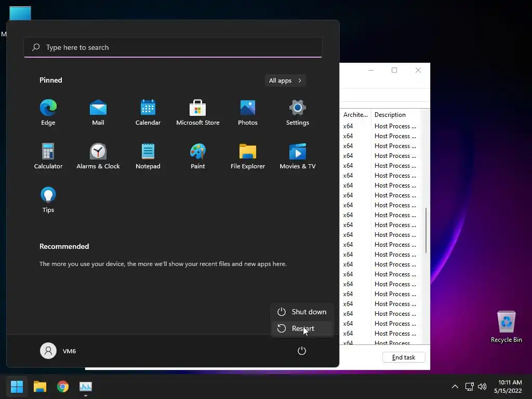Screen dimensions: 532x399
Task: Minimize the Task Manager window
Action: pos(371,70)
